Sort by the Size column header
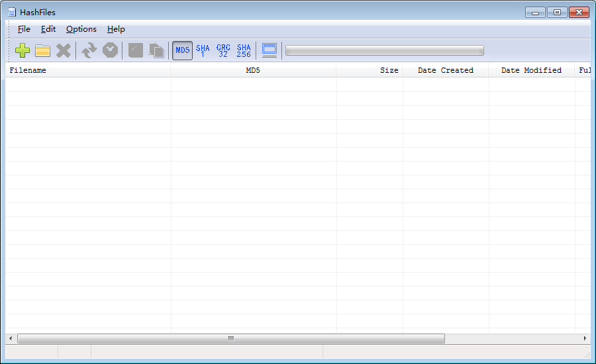Screen dimensions: 596x364 click(x=369, y=70)
